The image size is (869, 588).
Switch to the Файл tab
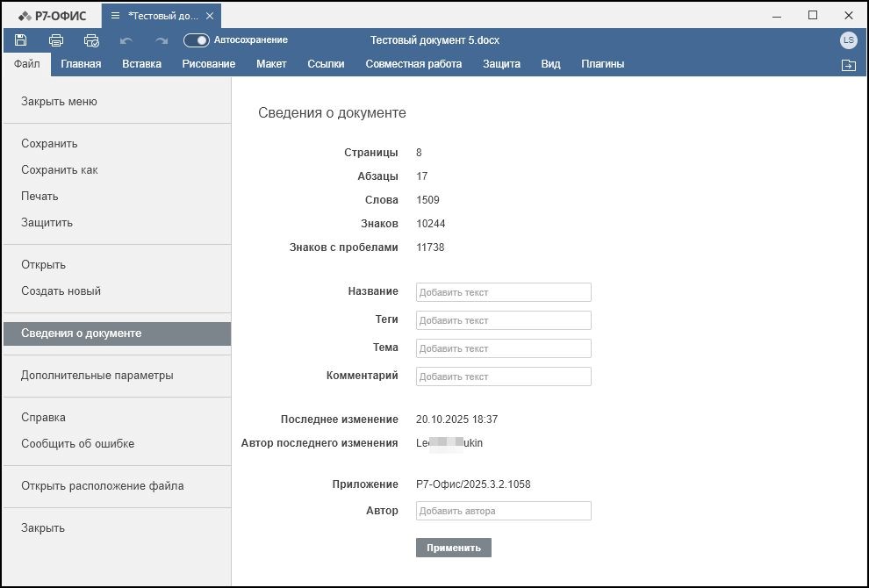[x=26, y=64]
